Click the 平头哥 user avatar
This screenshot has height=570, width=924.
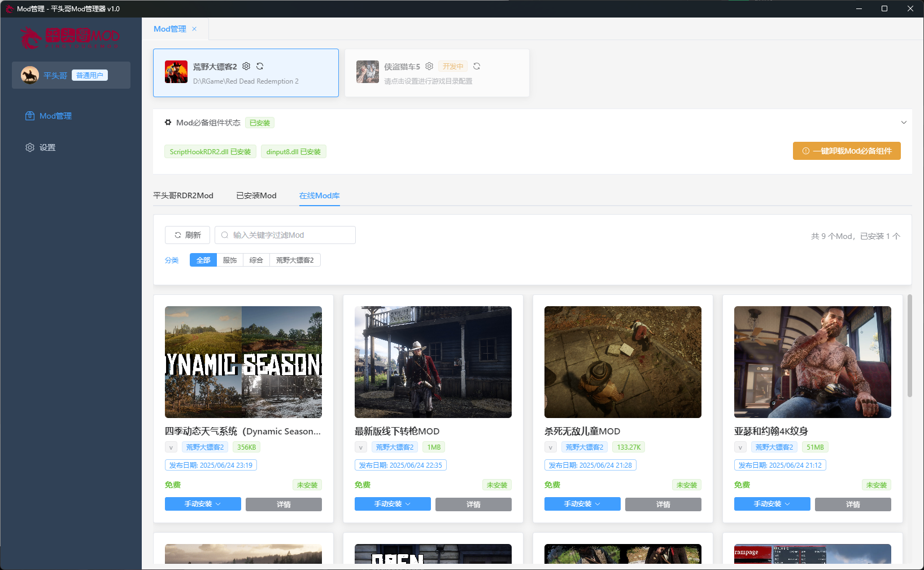tap(30, 75)
